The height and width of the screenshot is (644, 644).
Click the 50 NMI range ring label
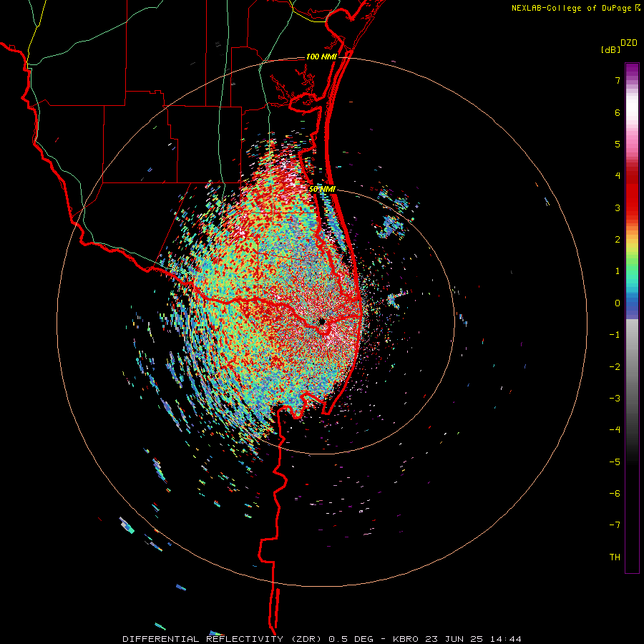pos(323,190)
